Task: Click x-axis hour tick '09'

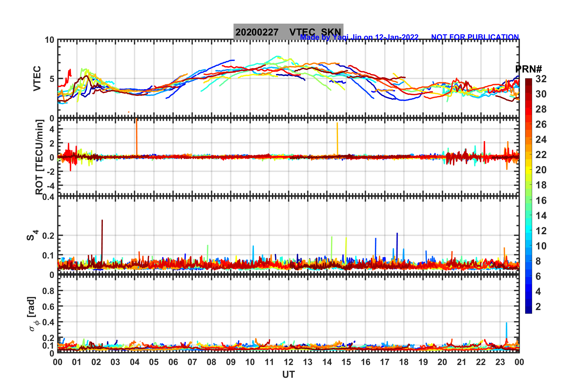Action: (231, 362)
